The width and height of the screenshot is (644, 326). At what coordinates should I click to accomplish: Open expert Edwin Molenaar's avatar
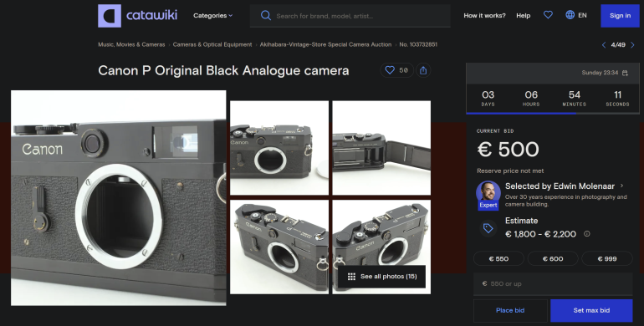click(x=488, y=194)
